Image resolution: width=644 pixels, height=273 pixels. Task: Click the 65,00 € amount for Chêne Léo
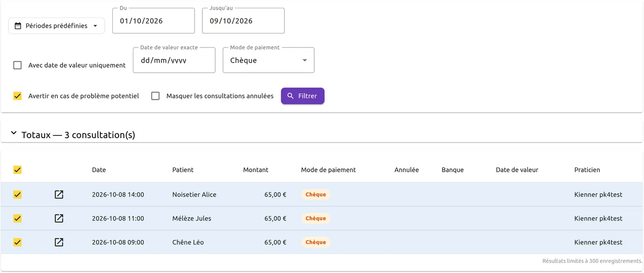click(276, 242)
